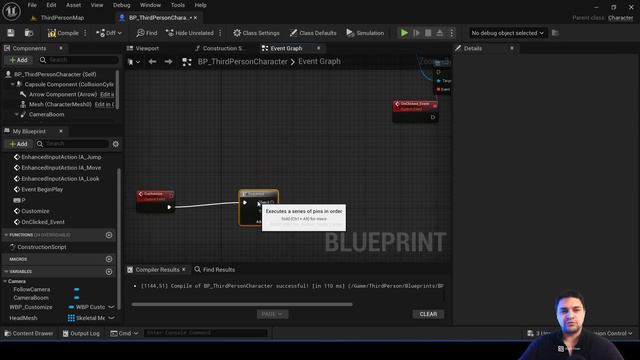
Task: Browse to asset in Content Browser
Action: [x=29, y=33]
